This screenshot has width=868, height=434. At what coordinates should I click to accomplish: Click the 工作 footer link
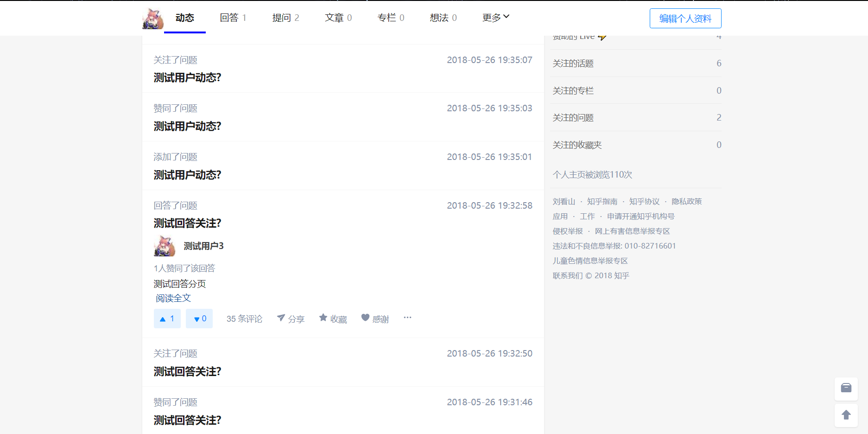click(587, 216)
